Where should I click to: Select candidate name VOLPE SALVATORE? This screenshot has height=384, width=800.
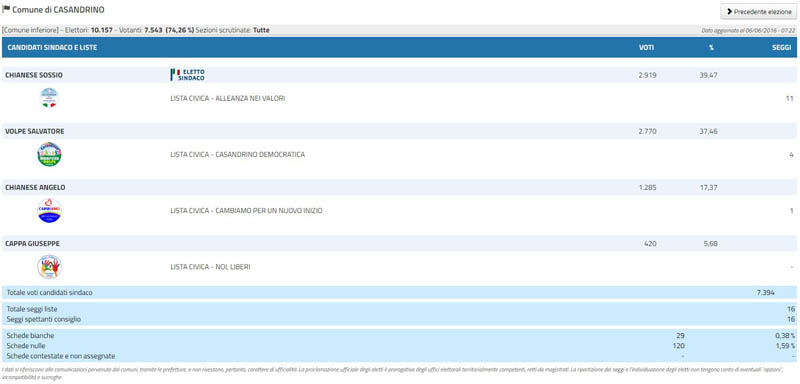[35, 131]
